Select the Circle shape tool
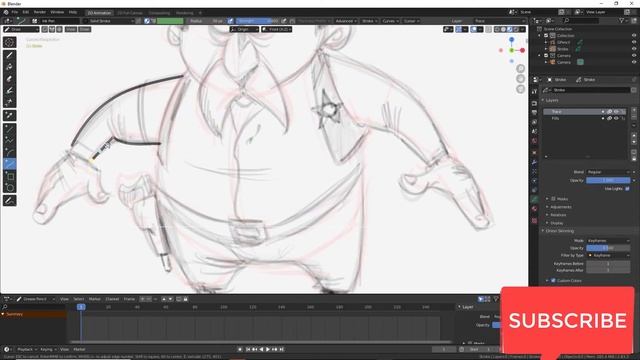The image size is (640, 360). [x=9, y=188]
